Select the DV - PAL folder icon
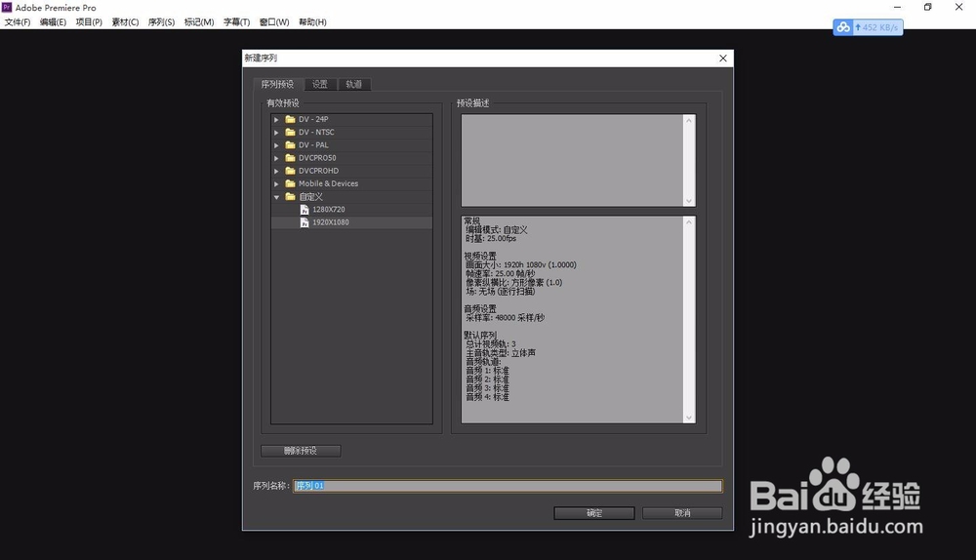976x560 pixels. pos(290,145)
